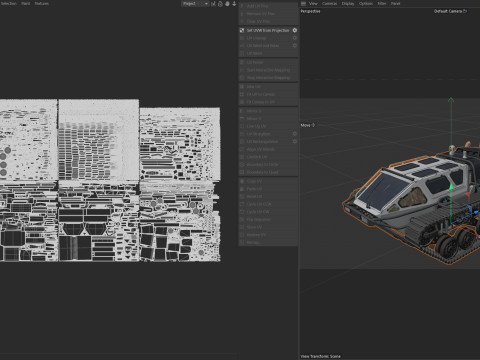The width and height of the screenshot is (480, 360).
Task: Open UV Straighten options gear
Action: click(x=295, y=134)
